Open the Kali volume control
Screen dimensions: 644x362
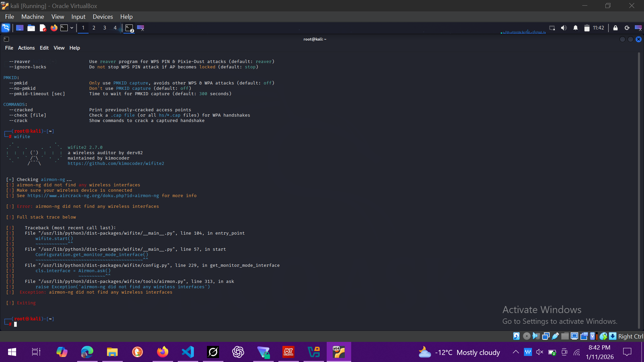[564, 28]
